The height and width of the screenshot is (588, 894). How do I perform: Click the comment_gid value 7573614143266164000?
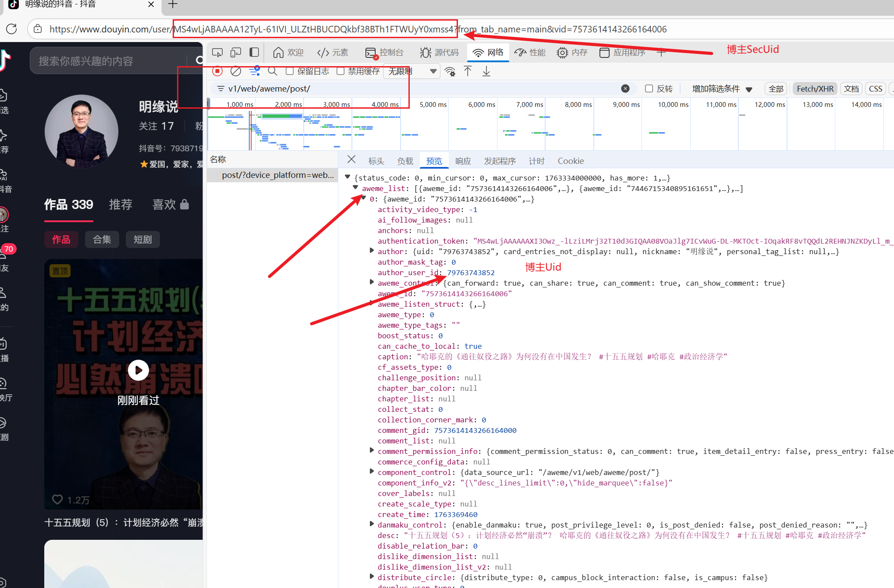tap(475, 430)
